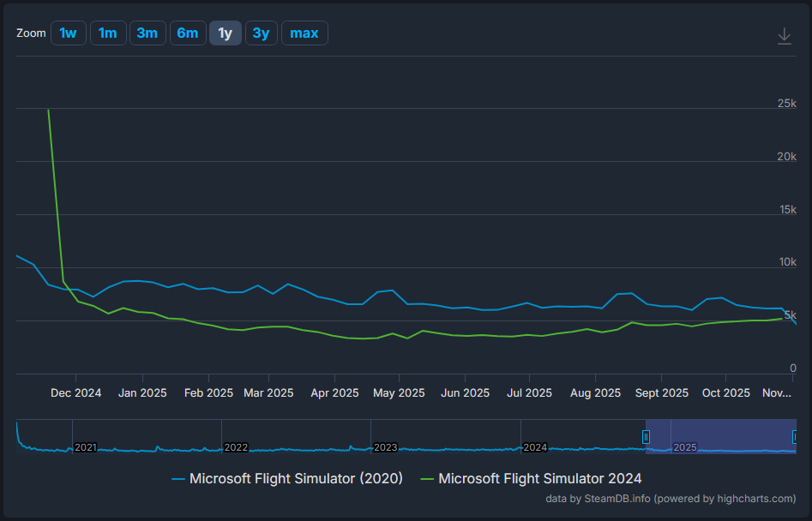The height and width of the screenshot is (521, 812).
Task: Set chart zoom to 1w
Action: tap(68, 33)
